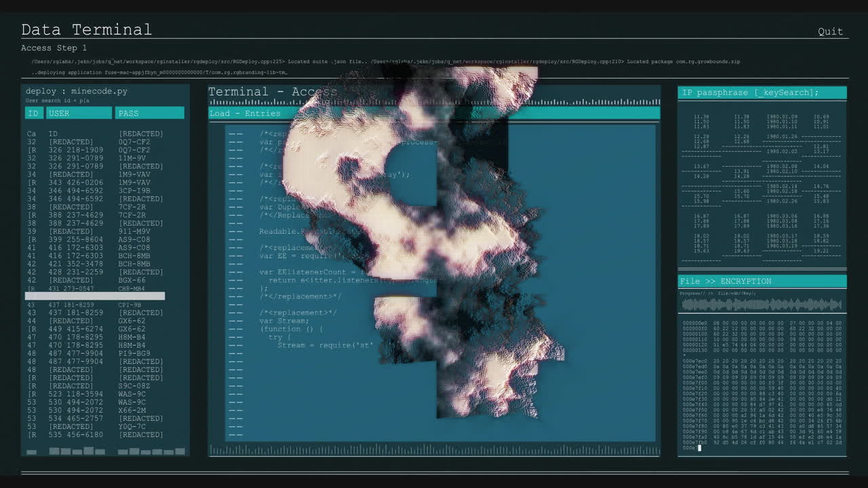Open the USER column header dropdown
This screenshot has height=488, width=868.
(79, 113)
